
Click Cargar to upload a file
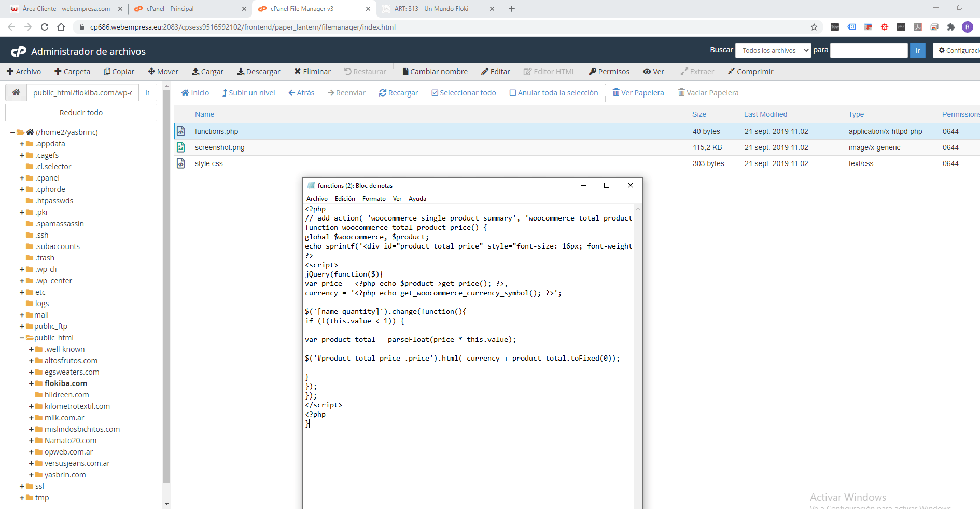(207, 72)
